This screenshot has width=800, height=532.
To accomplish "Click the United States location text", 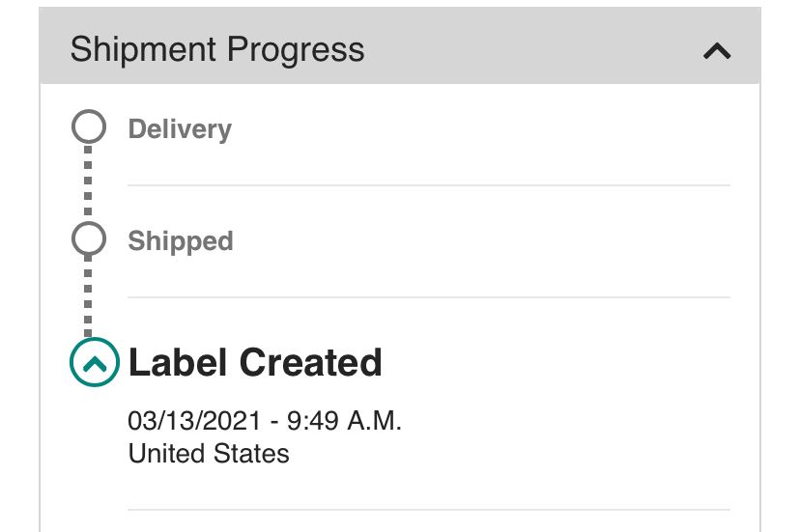I will coord(209,453).
